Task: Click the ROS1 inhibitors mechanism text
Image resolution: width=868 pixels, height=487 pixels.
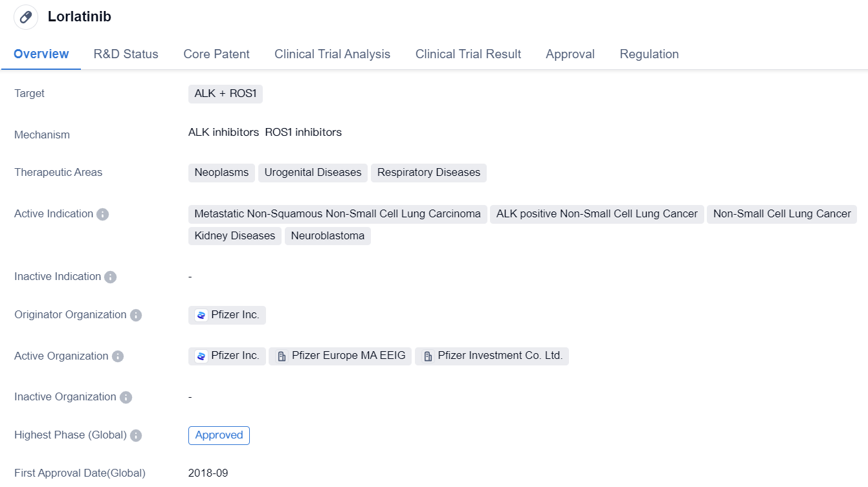Action: (303, 133)
